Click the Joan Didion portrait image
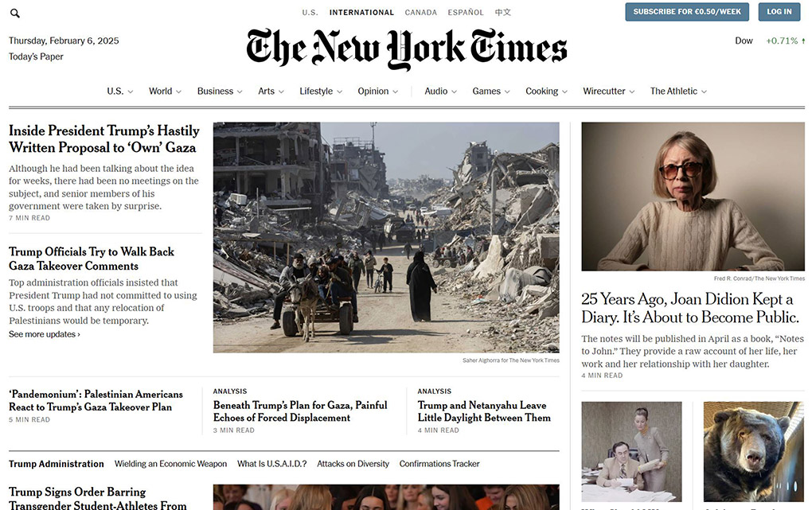The height and width of the screenshot is (510, 812). (x=693, y=197)
